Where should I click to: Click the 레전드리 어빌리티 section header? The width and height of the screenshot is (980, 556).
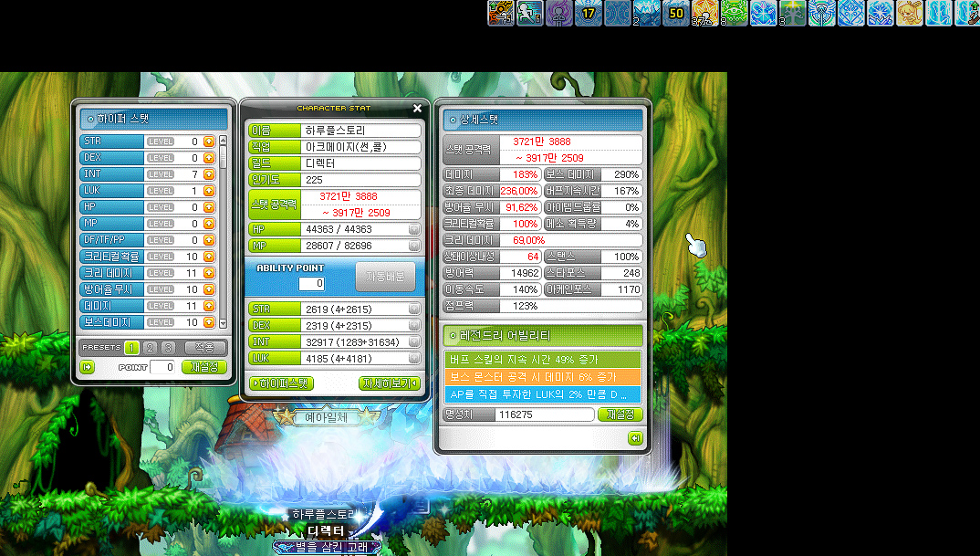pyautogui.click(x=543, y=336)
